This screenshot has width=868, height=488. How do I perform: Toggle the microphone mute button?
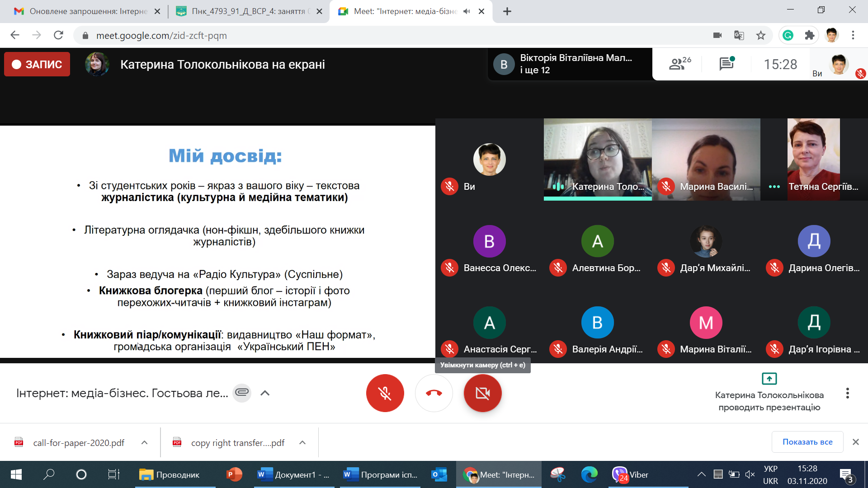pos(385,393)
